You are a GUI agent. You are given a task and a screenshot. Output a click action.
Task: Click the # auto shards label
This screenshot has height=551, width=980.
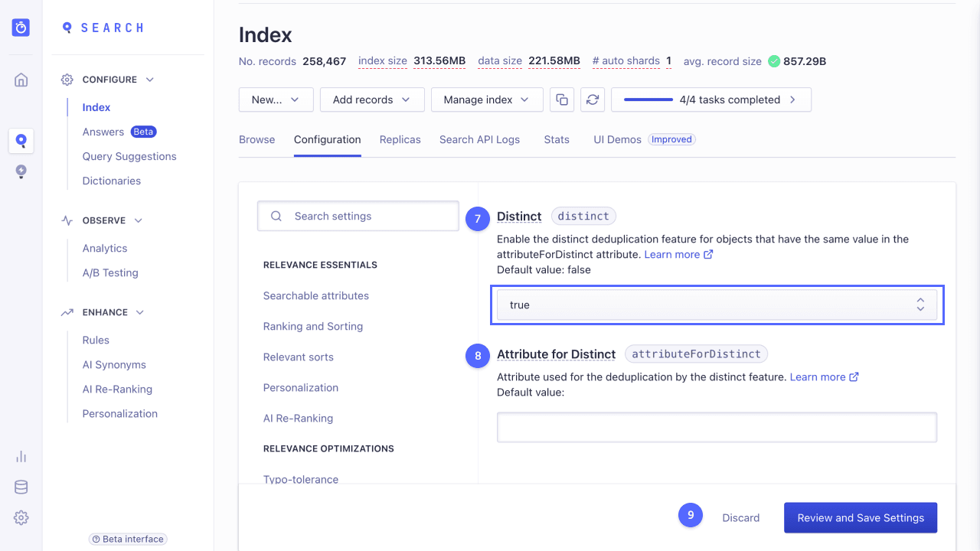coord(626,61)
